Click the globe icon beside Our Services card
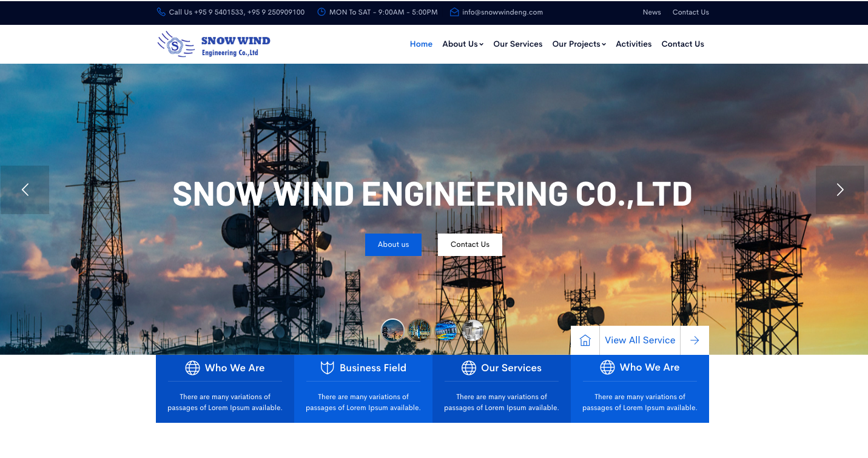Image resolution: width=868 pixels, height=458 pixels. tap(469, 368)
